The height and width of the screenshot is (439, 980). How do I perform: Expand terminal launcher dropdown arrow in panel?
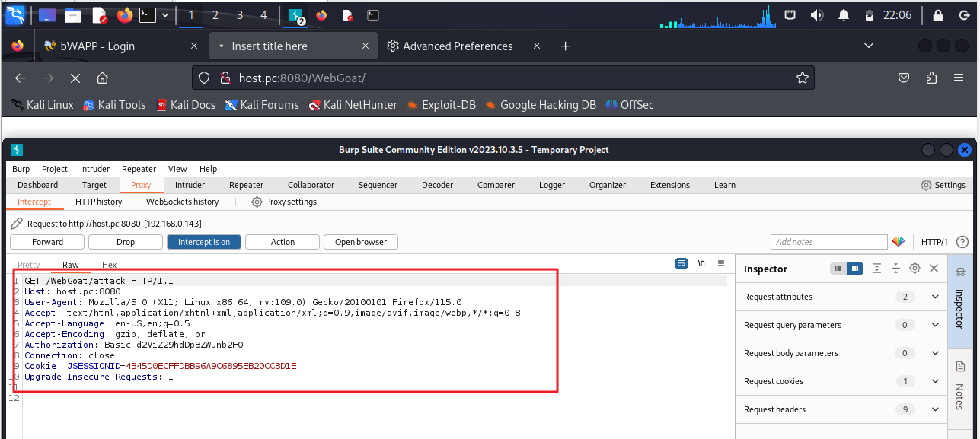pyautogui.click(x=164, y=14)
